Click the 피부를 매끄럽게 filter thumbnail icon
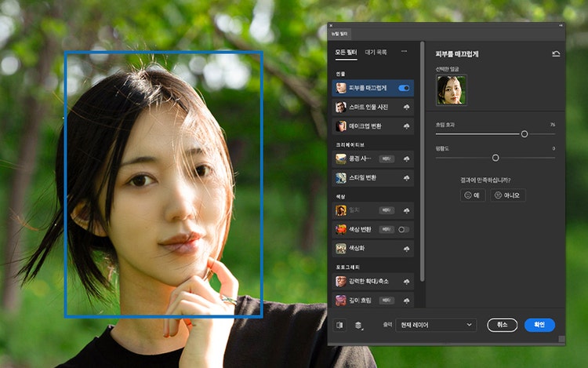 point(341,88)
